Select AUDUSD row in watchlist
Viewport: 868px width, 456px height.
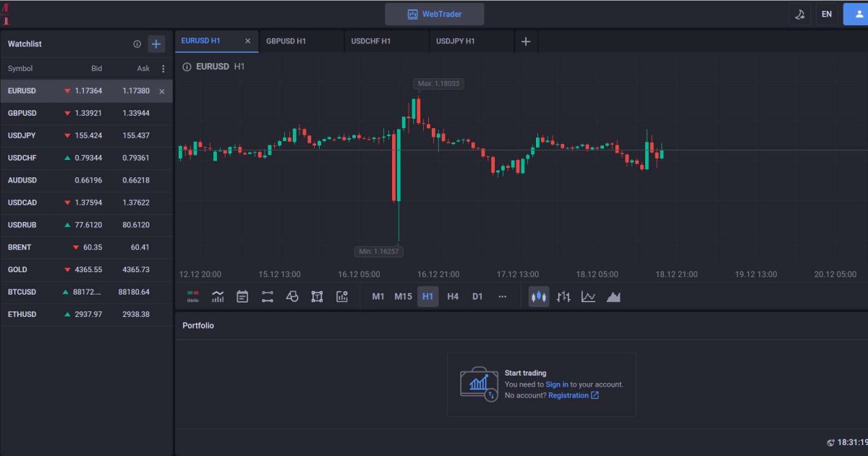pyautogui.click(x=87, y=180)
